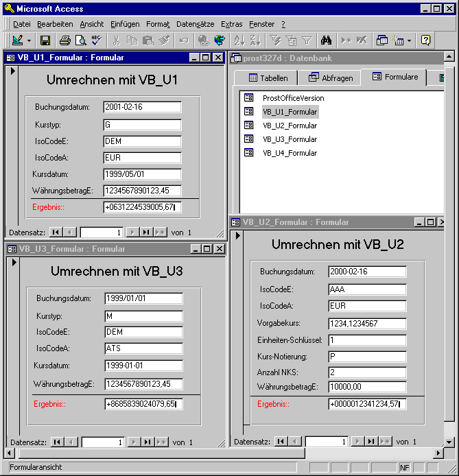459x476 pixels.
Task: Click Kurs-Notierung field in VB_U2 form
Action: click(x=367, y=357)
